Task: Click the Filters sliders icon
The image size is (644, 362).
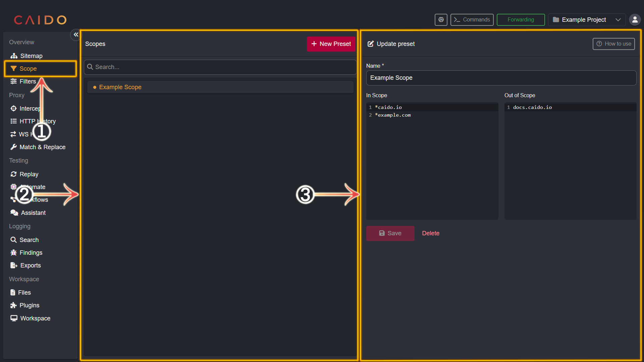Action: tap(13, 81)
